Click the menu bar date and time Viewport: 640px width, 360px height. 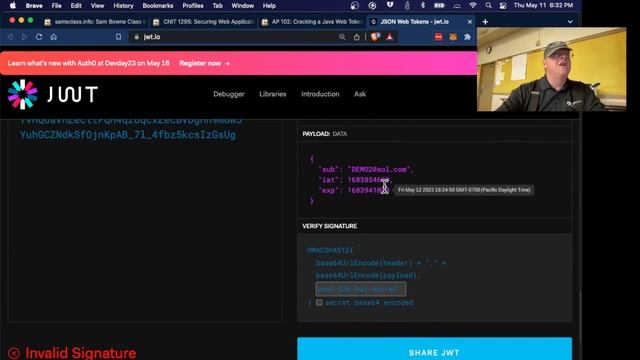[x=543, y=5]
